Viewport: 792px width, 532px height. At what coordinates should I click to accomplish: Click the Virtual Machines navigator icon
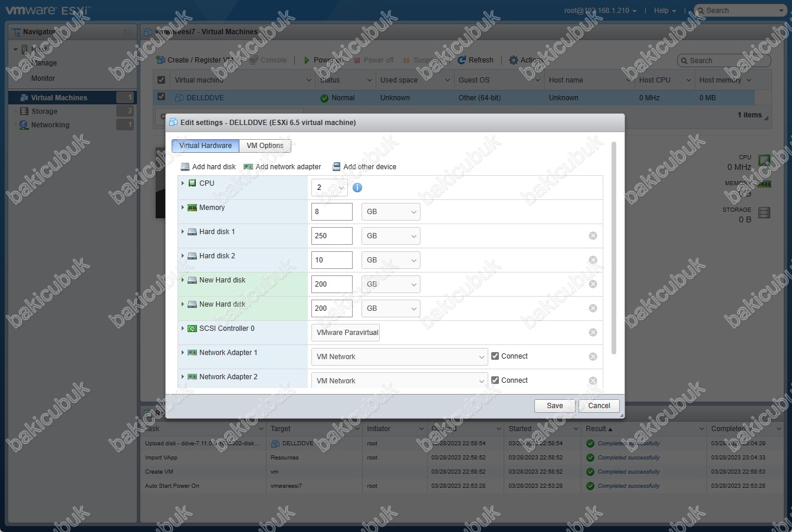click(24, 98)
